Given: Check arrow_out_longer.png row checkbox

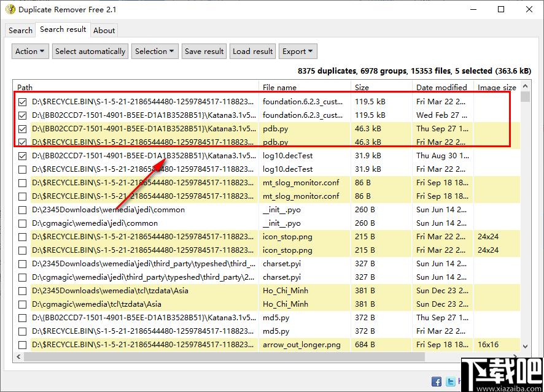Looking at the screenshot, I should (x=23, y=345).
